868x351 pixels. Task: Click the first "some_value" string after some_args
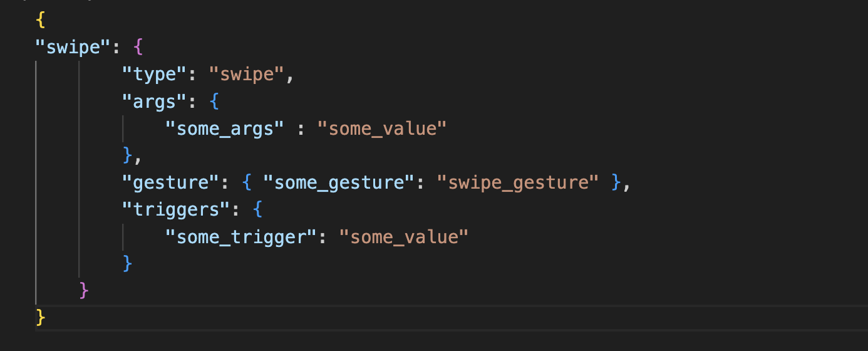coord(382,128)
